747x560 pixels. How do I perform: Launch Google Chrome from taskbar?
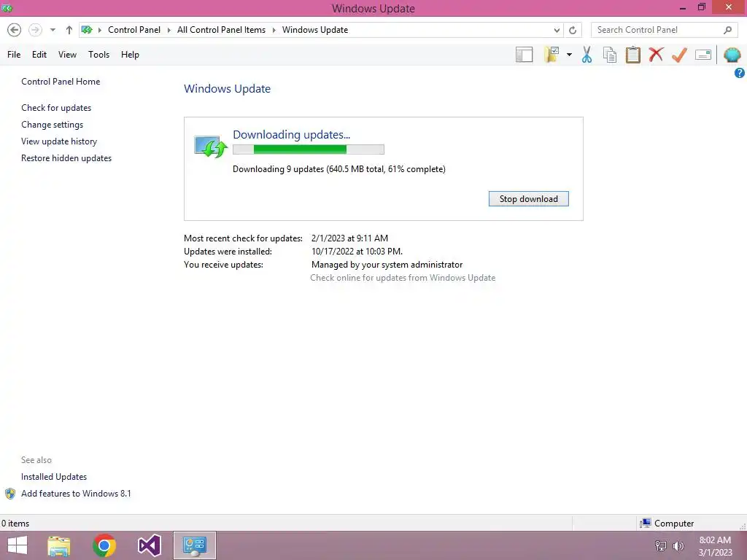(x=104, y=545)
